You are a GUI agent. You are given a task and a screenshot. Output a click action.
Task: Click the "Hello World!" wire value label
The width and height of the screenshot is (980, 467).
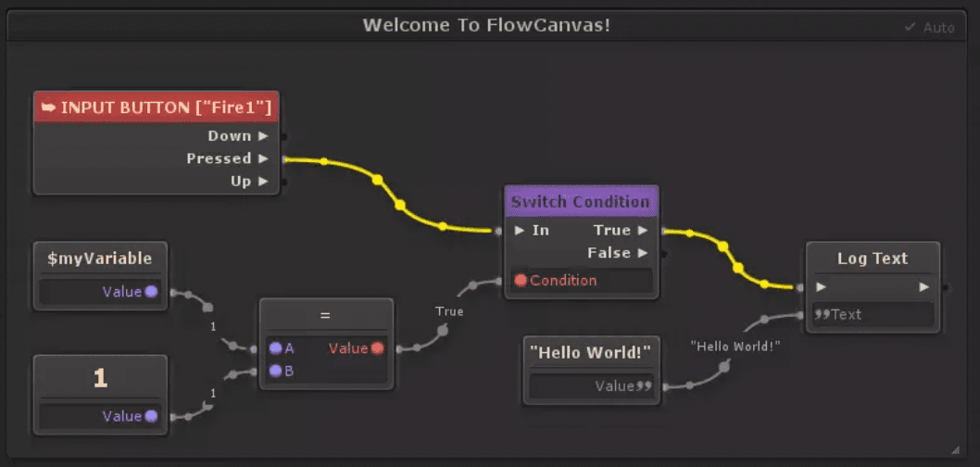[x=736, y=345]
